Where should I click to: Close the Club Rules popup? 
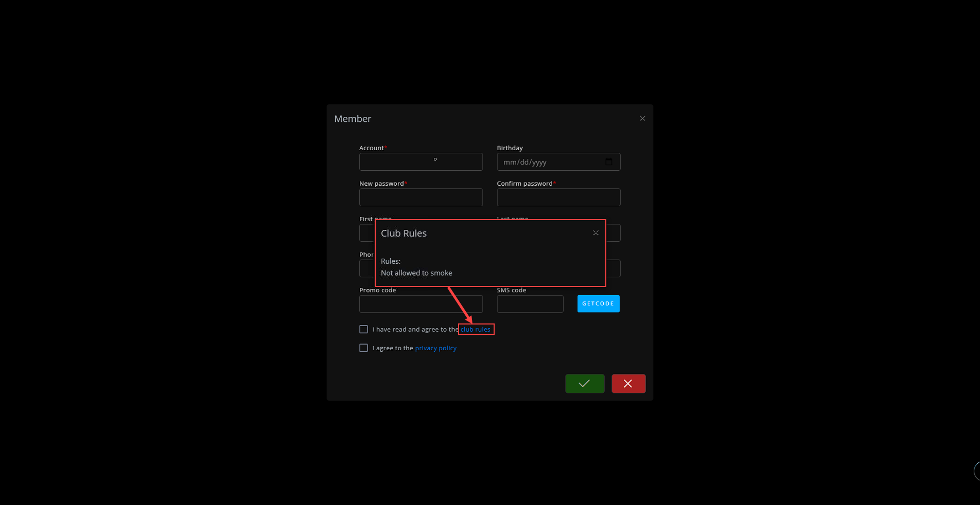pyautogui.click(x=596, y=233)
